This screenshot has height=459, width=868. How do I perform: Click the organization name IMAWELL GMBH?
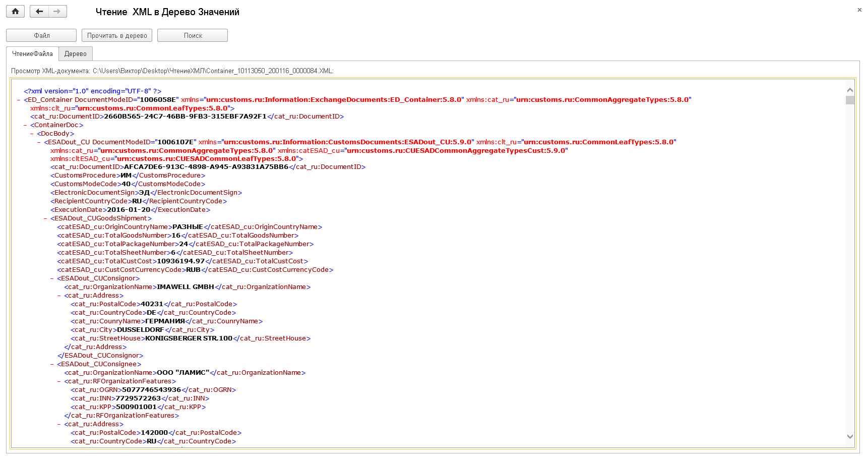[x=185, y=287]
